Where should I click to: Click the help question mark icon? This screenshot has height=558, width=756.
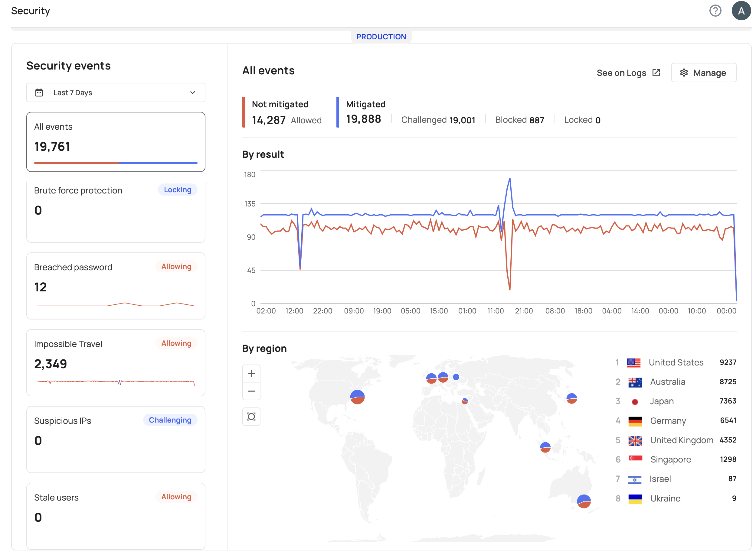point(715,11)
